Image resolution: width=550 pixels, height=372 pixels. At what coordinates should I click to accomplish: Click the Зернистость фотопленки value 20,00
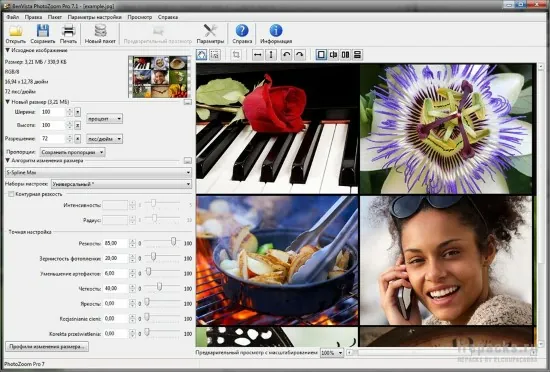point(116,258)
